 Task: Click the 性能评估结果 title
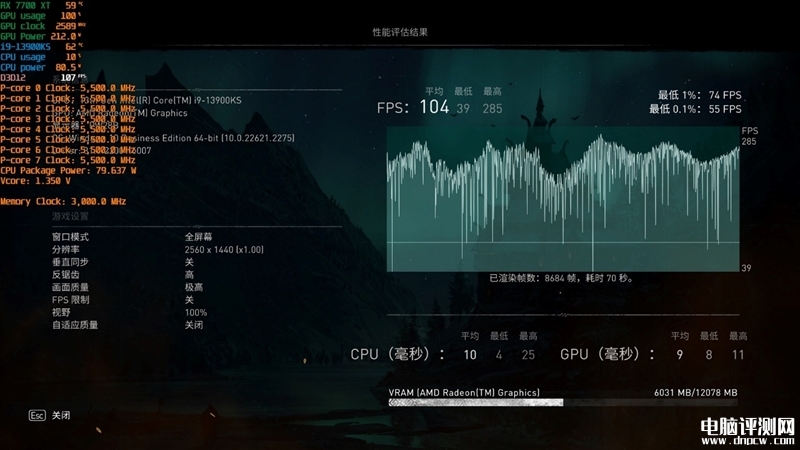point(400,32)
